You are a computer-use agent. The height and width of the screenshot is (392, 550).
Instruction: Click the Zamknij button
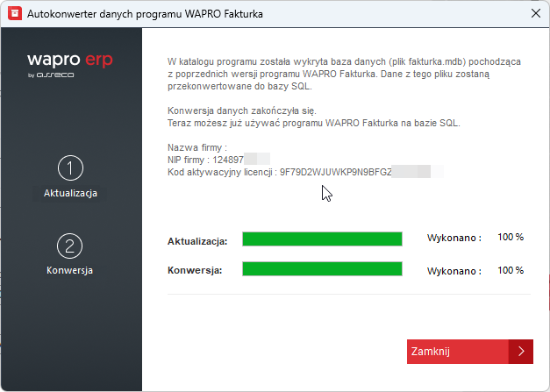pos(470,352)
